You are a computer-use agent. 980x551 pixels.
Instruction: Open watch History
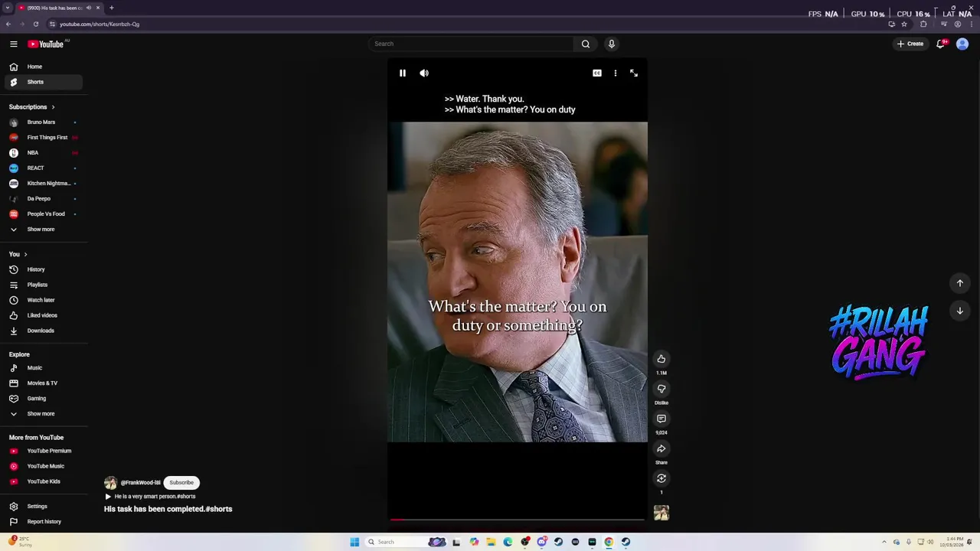(44, 269)
